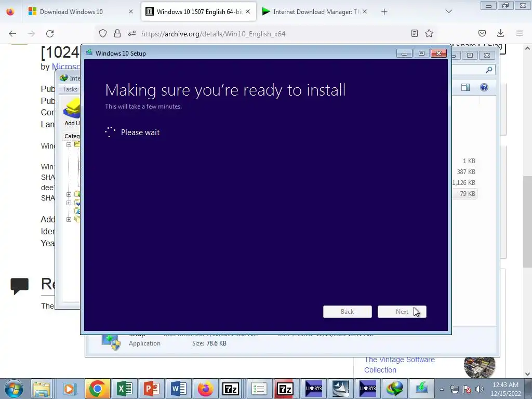Click the page vertical scrollbar thumb

point(527,221)
